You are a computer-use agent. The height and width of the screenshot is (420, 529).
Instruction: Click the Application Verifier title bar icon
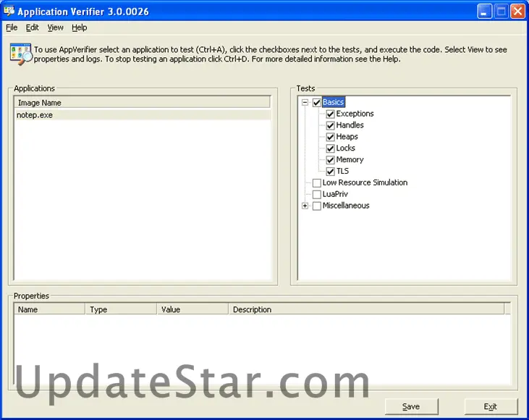pyautogui.click(x=9, y=11)
